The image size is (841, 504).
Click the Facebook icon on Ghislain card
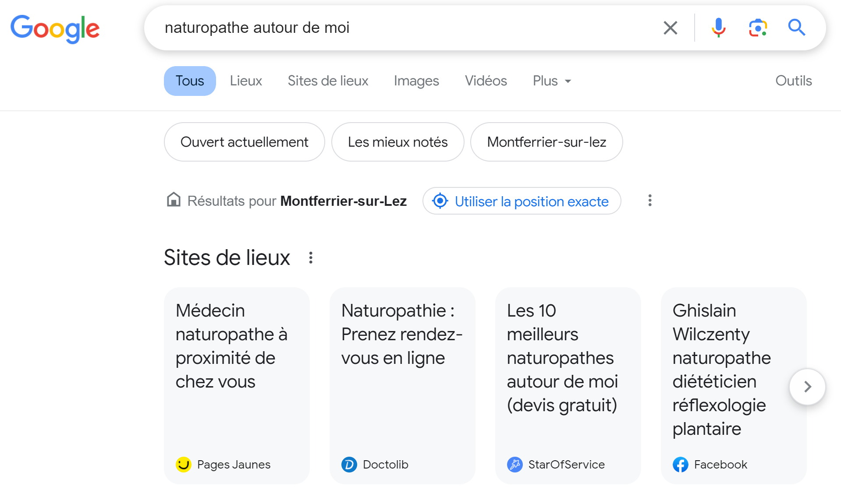[x=680, y=464]
